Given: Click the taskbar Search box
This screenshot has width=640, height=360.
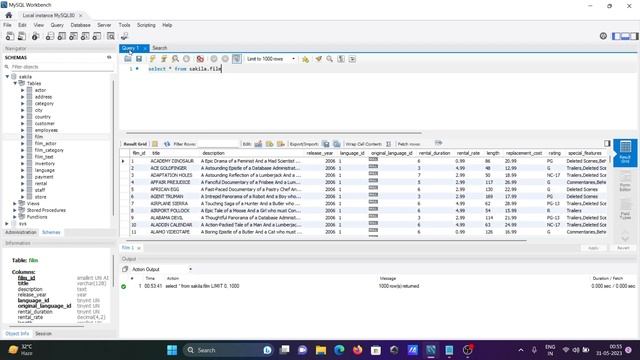Looking at the screenshot, I should point(229,350).
